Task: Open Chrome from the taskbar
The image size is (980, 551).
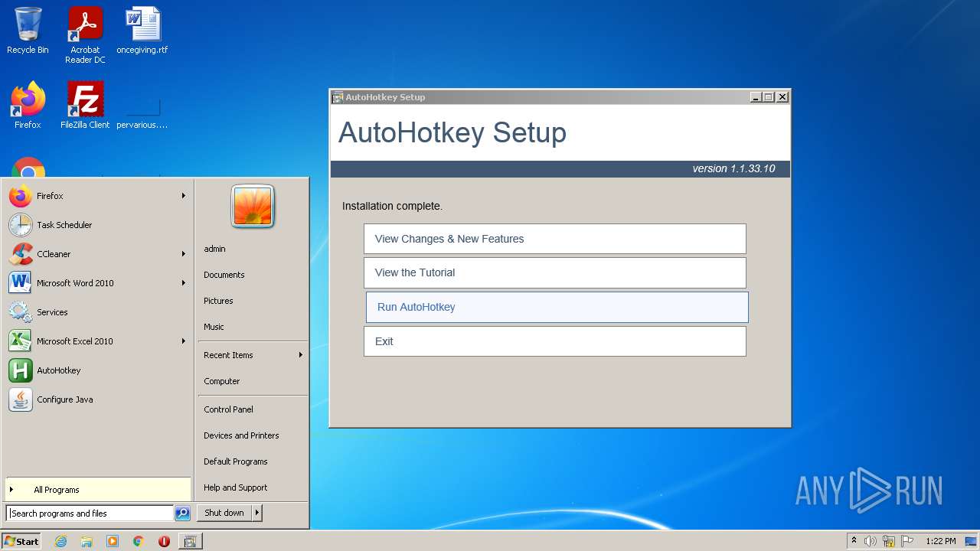Action: [139, 541]
